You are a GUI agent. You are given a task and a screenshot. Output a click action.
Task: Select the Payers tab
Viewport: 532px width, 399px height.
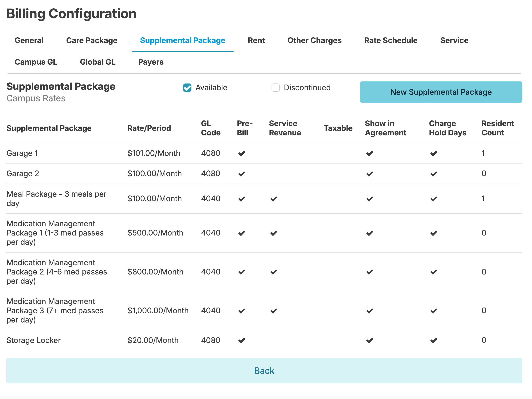(x=151, y=62)
